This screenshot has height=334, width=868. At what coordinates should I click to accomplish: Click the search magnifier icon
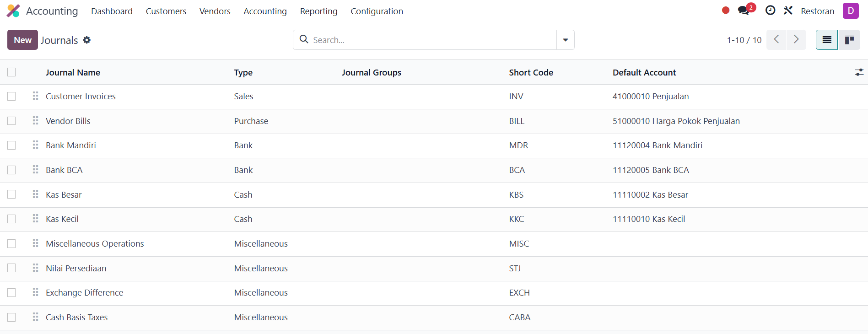click(304, 39)
